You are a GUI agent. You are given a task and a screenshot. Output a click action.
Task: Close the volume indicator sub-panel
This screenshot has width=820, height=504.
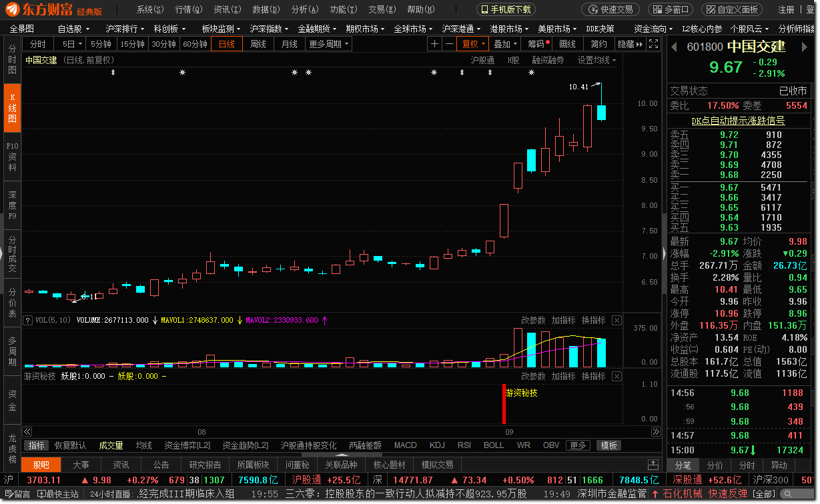click(617, 321)
